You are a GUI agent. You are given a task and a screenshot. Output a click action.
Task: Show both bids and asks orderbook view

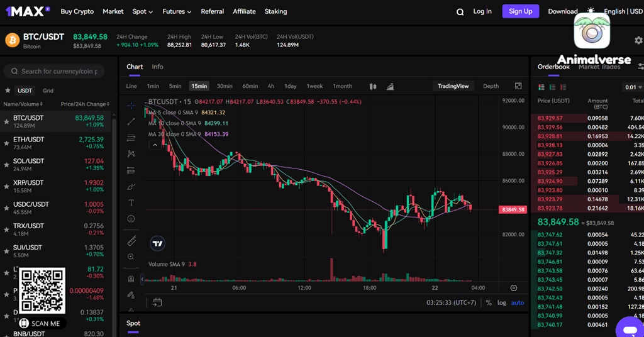point(541,87)
